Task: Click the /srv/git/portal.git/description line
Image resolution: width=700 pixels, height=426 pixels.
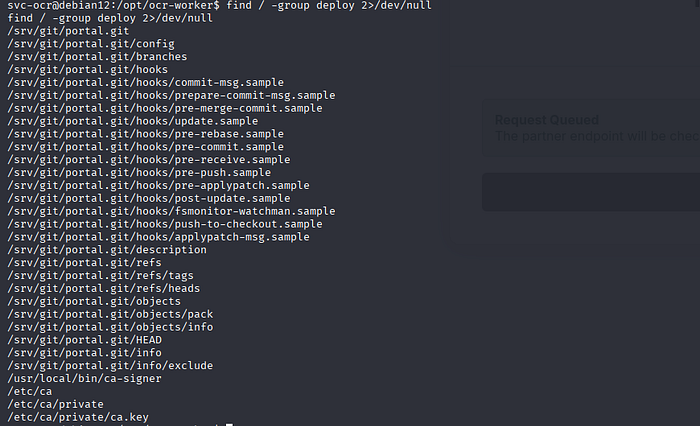Action: (x=92, y=250)
